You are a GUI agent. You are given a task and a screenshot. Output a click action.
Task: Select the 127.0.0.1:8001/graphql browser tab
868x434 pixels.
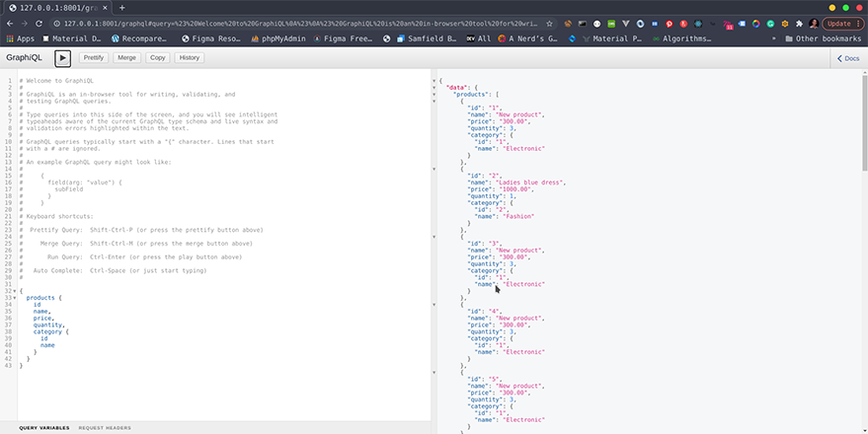pyautogui.click(x=58, y=8)
